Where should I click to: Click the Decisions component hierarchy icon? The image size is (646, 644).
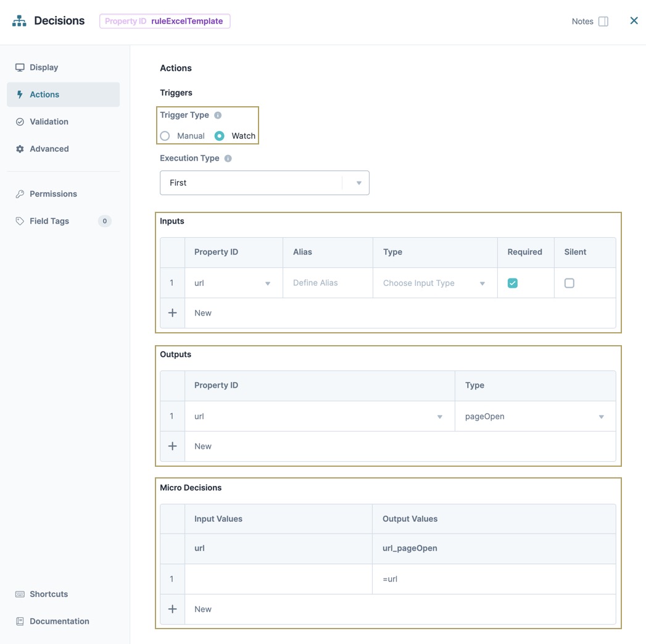click(x=19, y=20)
